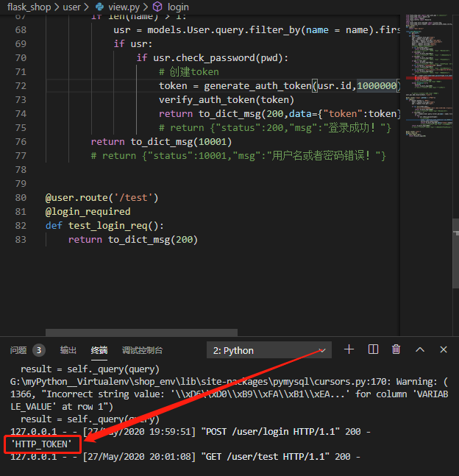
Task: Select the view.py breadcrumb file
Action: [124, 7]
